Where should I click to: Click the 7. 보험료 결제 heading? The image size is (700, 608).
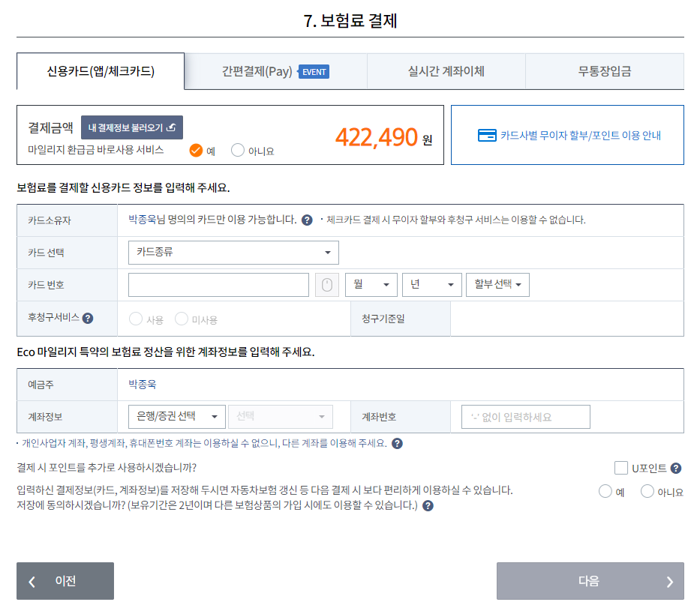[350, 20]
